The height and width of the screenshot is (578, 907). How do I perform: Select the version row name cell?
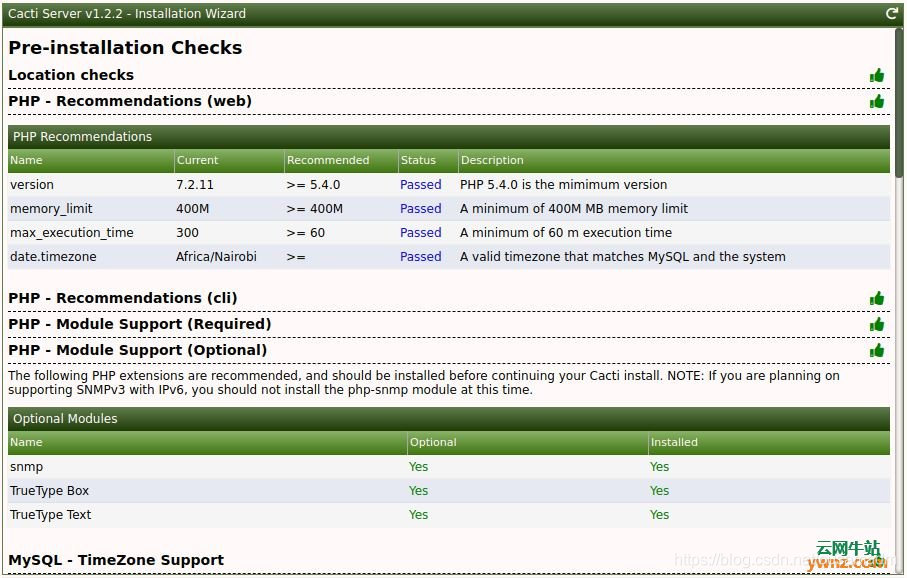[x=32, y=185]
